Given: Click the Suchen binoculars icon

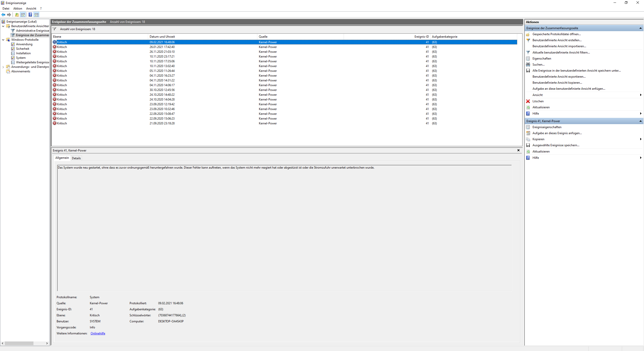Looking at the screenshot, I should (528, 65).
